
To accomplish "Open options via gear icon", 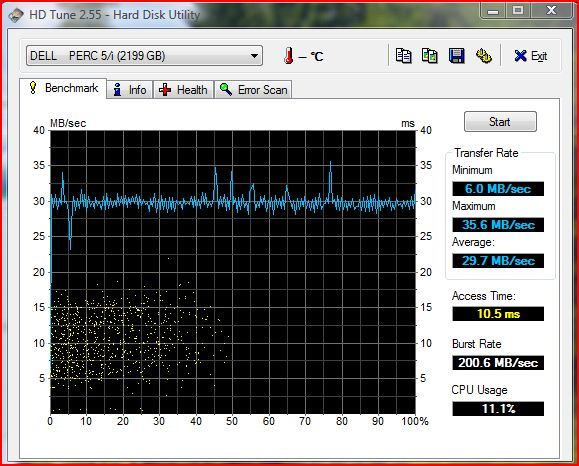I will click(483, 56).
